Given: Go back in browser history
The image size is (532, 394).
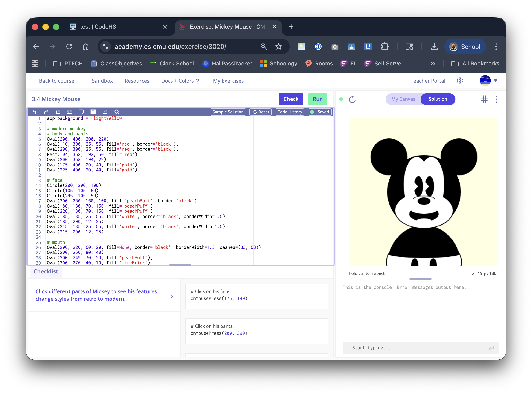Looking at the screenshot, I should point(36,47).
